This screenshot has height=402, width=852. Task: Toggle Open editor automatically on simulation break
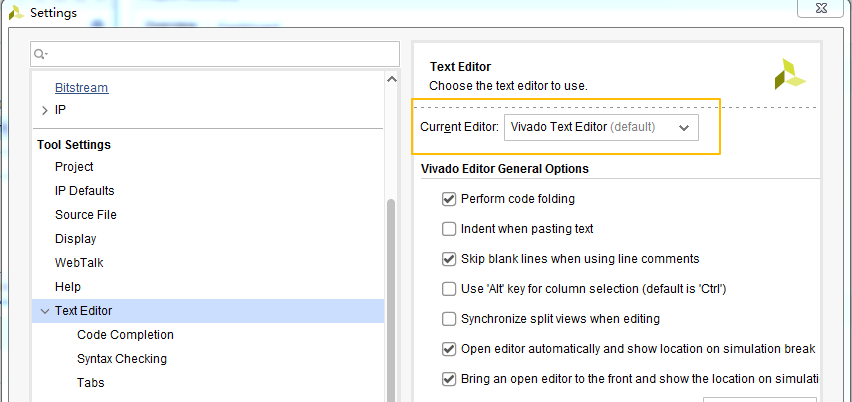tap(449, 349)
